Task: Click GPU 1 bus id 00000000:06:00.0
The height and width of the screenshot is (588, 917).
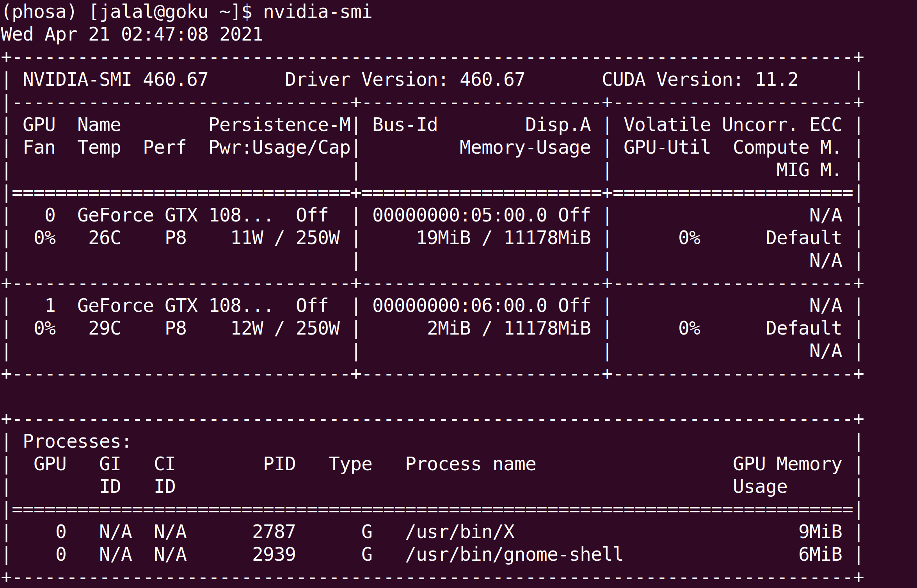Action: click(x=459, y=306)
